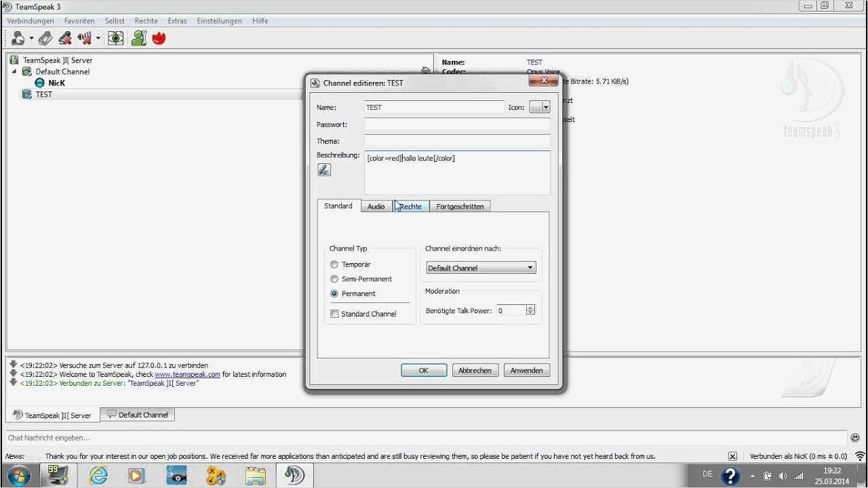Open the Hilfe menu

(260, 21)
